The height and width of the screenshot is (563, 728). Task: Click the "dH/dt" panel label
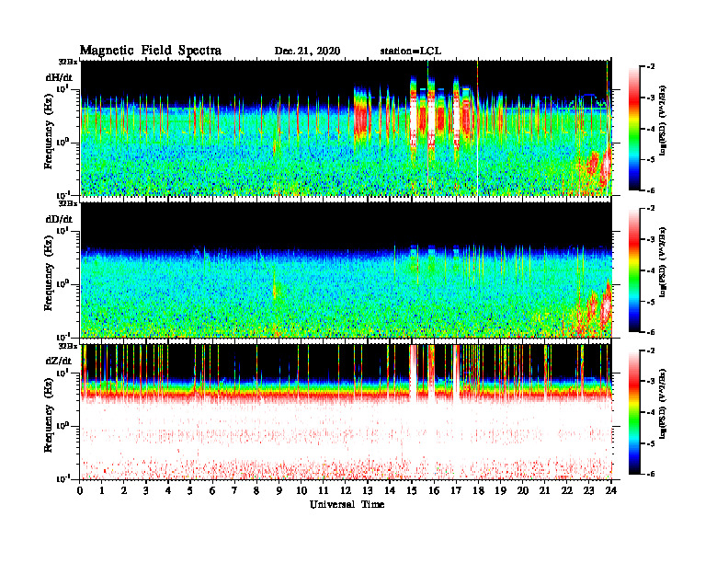tap(59, 77)
